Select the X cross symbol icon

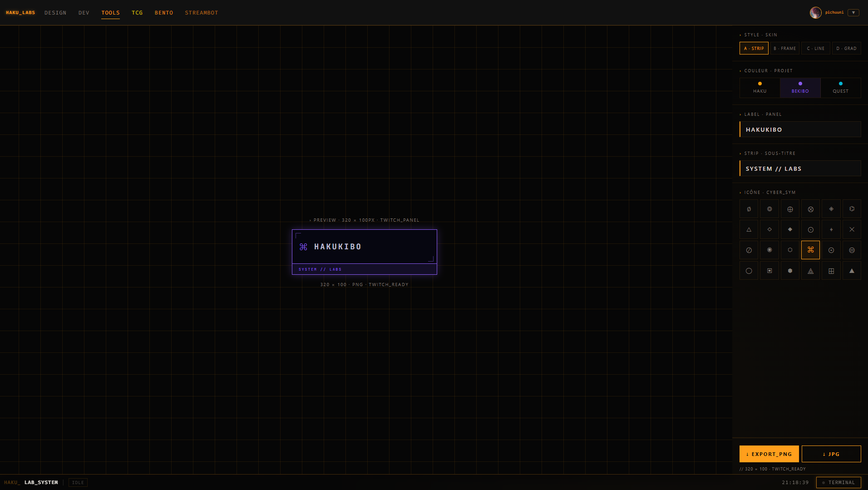852,229
